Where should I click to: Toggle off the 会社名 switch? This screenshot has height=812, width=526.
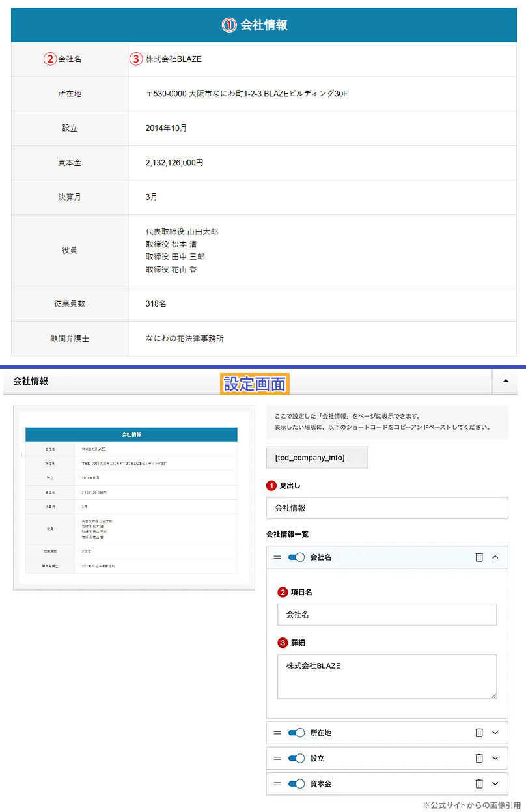pyautogui.click(x=296, y=557)
